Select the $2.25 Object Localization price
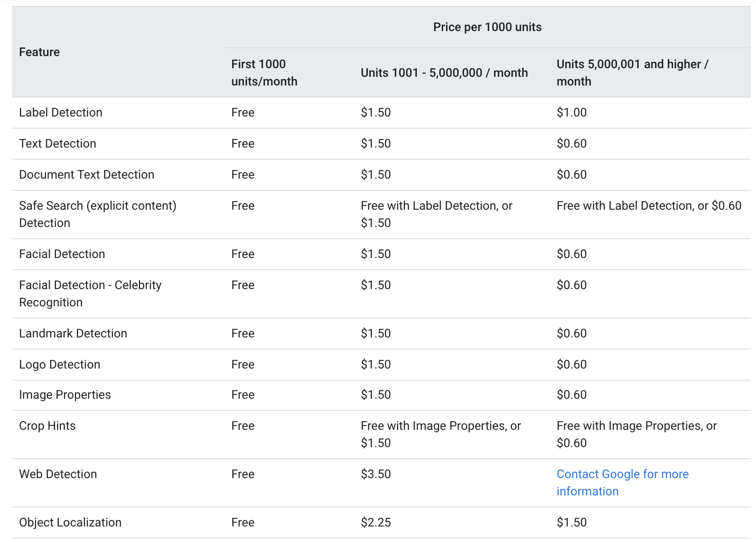The image size is (756, 542). point(375,522)
